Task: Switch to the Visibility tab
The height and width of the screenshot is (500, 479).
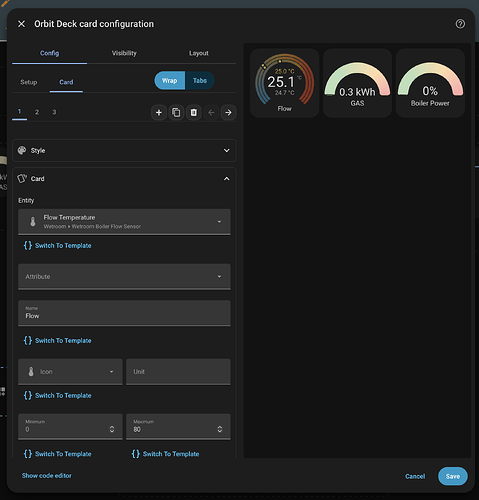Action: pyautogui.click(x=124, y=53)
